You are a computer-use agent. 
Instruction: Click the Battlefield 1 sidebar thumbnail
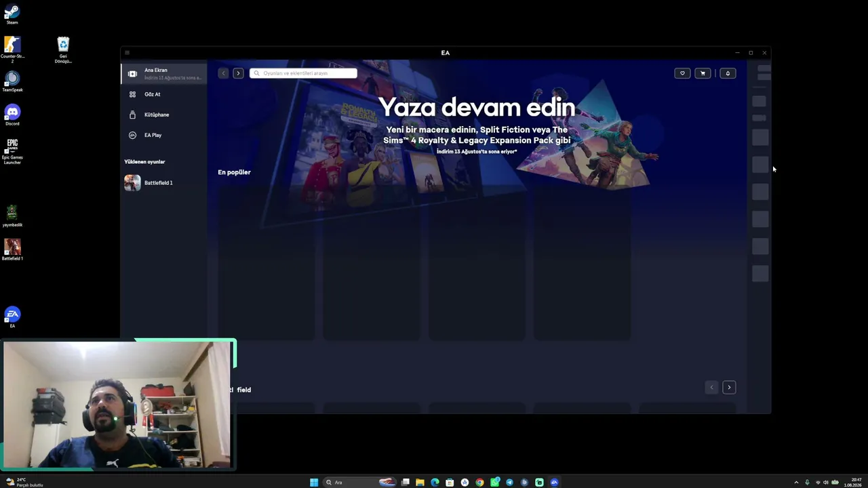coord(132,182)
